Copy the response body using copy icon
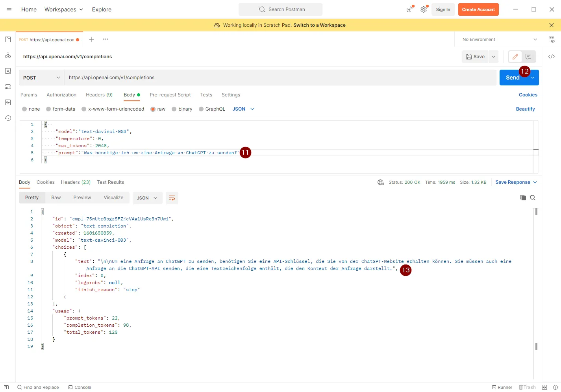The image size is (561, 392). [523, 198]
